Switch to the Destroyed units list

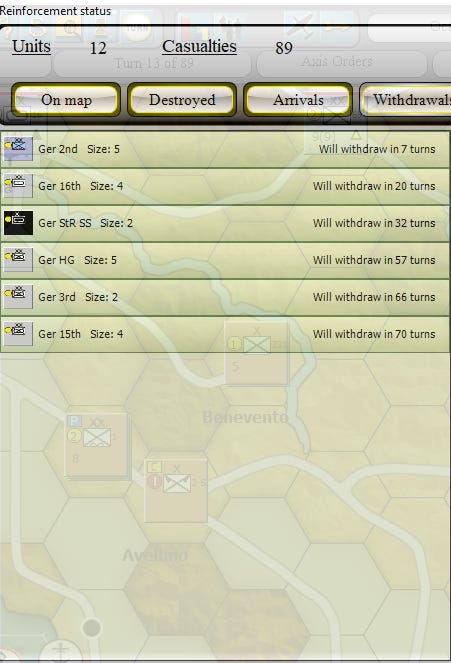[x=182, y=100]
